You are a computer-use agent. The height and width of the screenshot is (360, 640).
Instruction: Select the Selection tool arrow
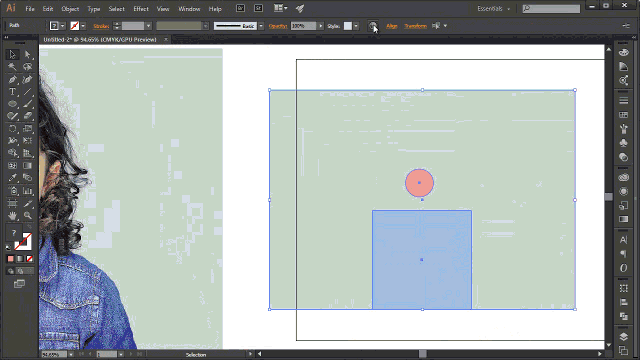[12, 54]
